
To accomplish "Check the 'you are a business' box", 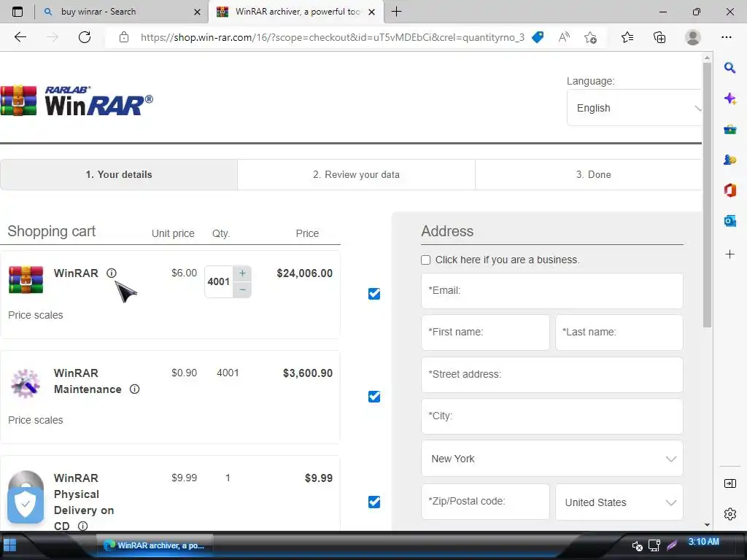I will (x=425, y=260).
